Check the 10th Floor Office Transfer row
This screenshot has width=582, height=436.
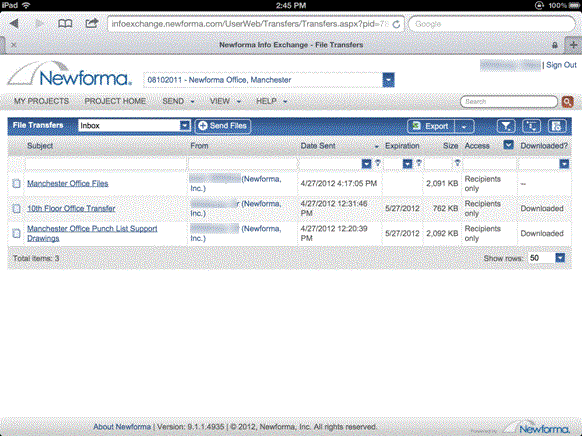click(x=16, y=209)
